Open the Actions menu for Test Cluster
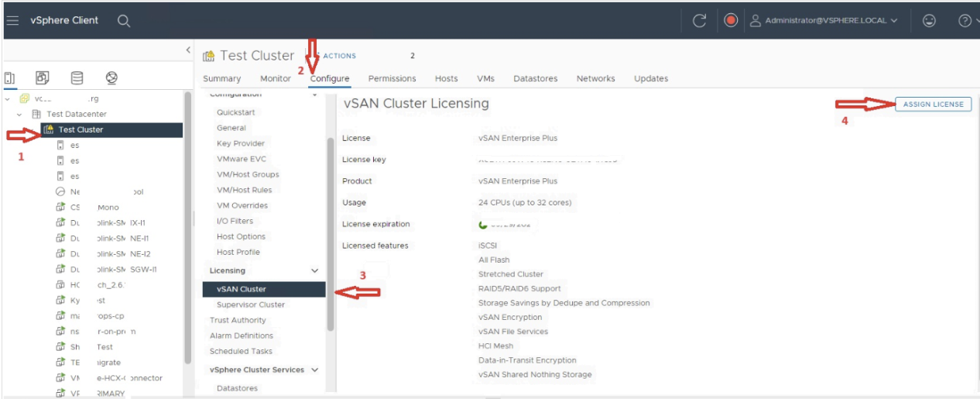The height and width of the screenshot is (399, 980). (x=339, y=56)
